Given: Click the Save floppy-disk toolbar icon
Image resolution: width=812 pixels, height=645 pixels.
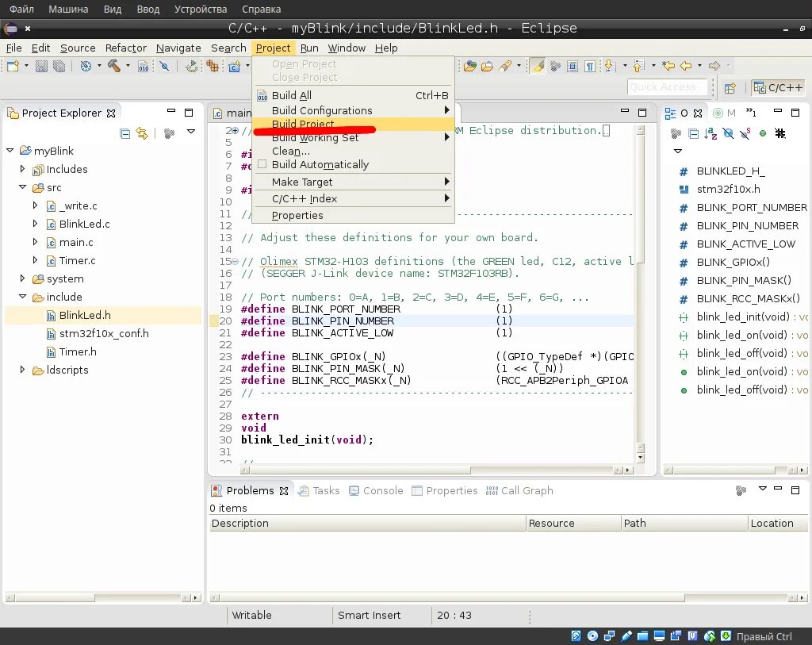Looking at the screenshot, I should point(41,66).
